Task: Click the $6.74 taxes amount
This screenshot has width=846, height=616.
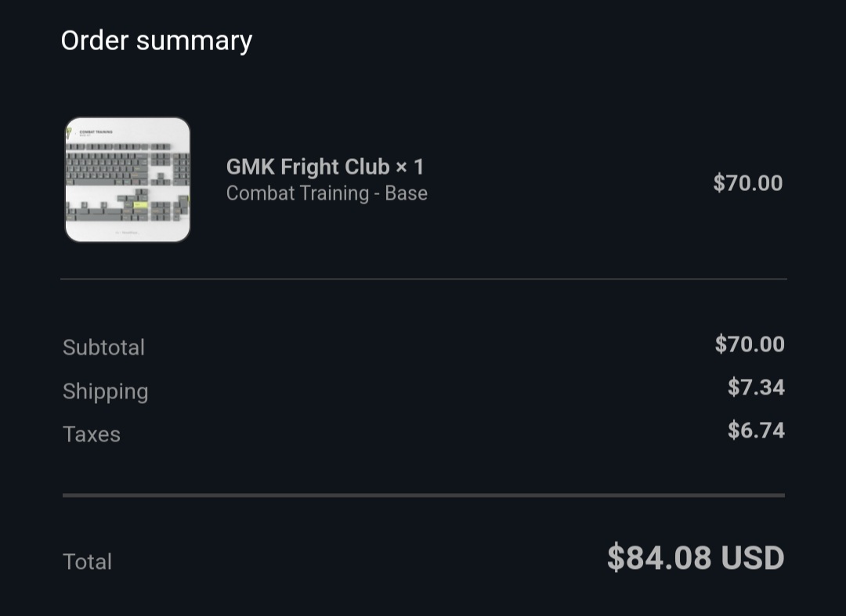Action: [x=756, y=430]
